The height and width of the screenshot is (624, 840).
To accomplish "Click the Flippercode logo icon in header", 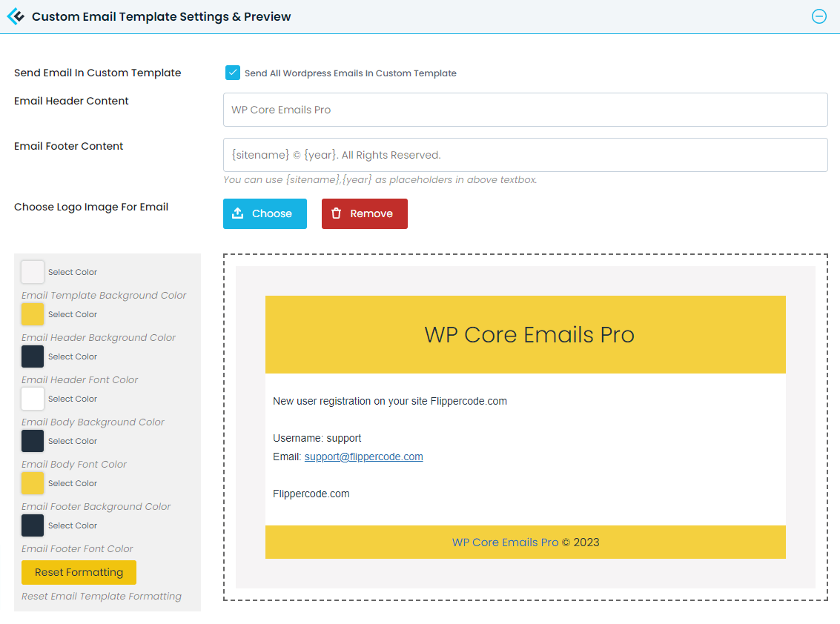I will (16, 16).
